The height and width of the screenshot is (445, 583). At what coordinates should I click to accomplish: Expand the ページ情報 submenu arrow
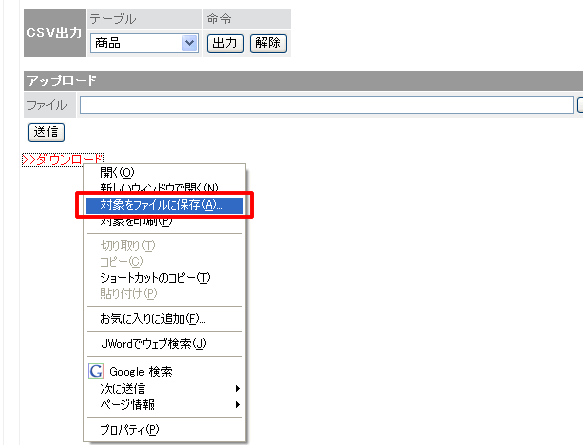pyautogui.click(x=238, y=404)
